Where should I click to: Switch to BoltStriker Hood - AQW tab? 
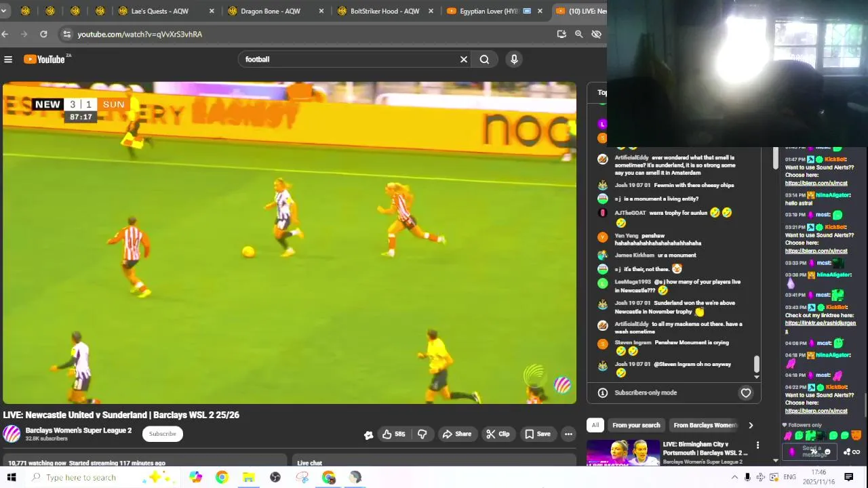(x=384, y=11)
